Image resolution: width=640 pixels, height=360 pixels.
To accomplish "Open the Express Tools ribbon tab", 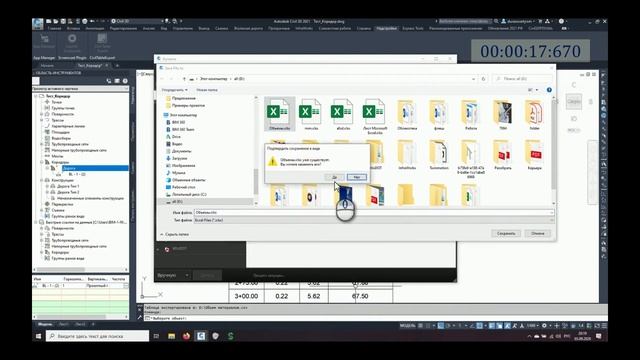I will click(413, 29).
